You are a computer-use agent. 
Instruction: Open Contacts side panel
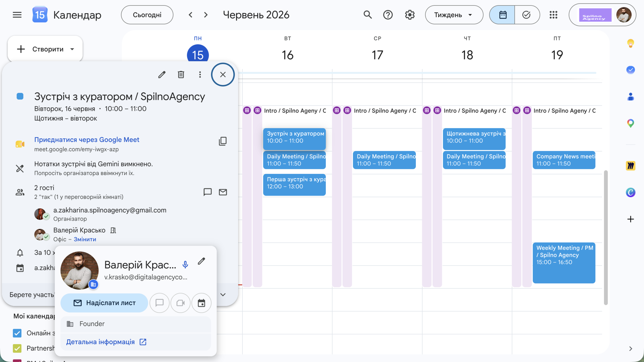click(630, 97)
